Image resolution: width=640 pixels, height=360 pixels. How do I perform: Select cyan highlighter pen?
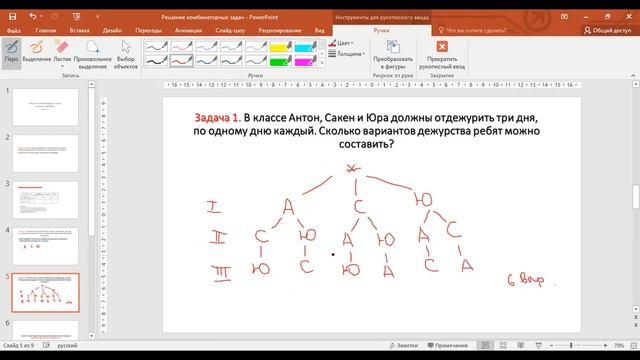pyautogui.click(x=306, y=46)
